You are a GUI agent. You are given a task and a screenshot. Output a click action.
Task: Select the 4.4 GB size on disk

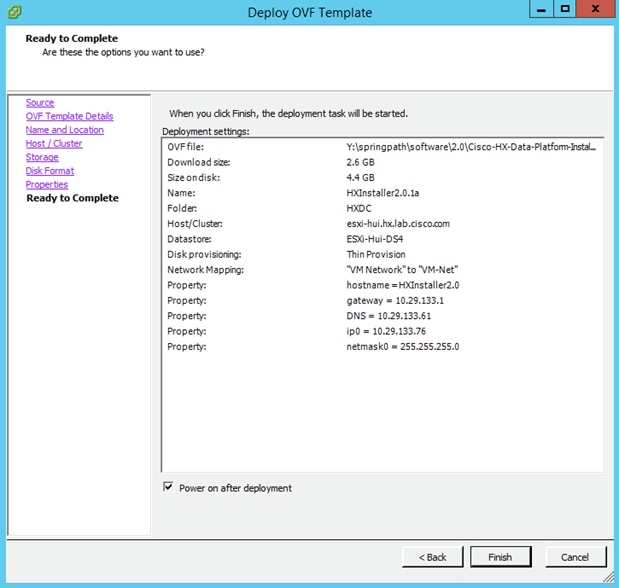pyautogui.click(x=360, y=178)
